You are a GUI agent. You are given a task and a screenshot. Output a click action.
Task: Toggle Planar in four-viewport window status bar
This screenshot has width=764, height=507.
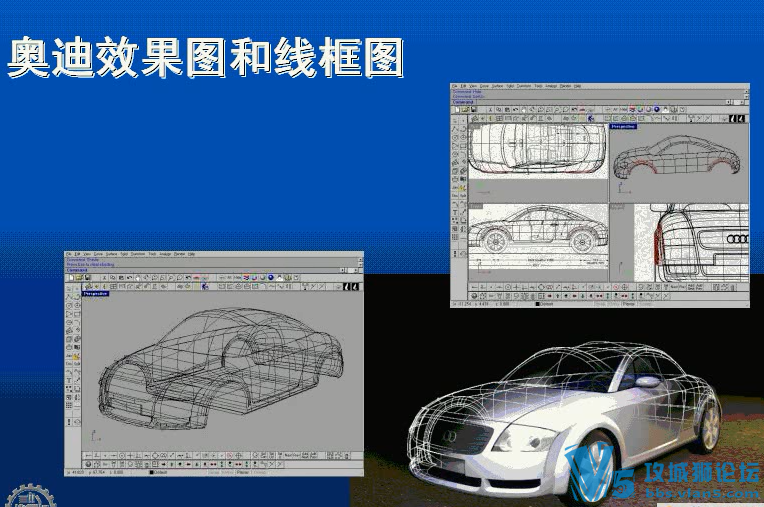pyautogui.click(x=629, y=304)
